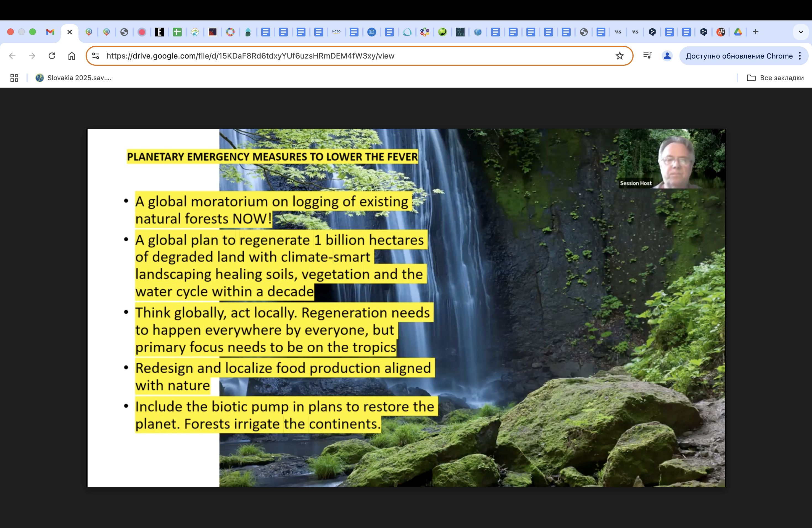Expand the tab search dropdown
The height and width of the screenshot is (528, 812).
point(800,32)
